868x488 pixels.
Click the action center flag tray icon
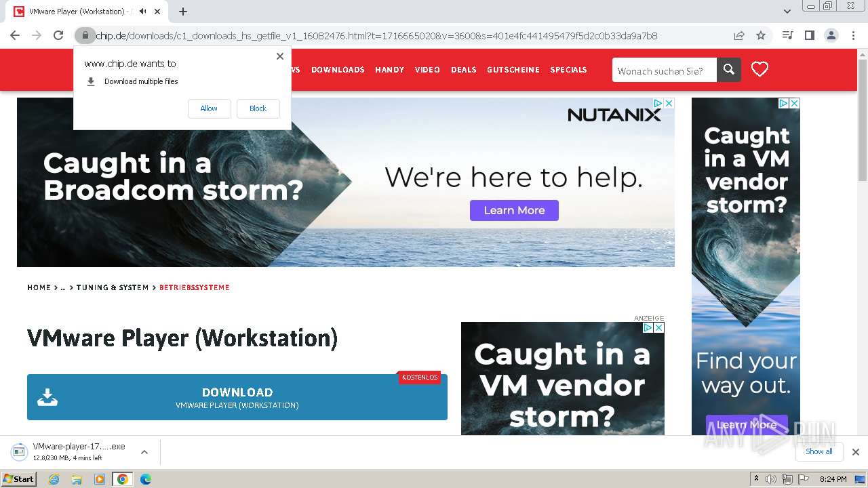click(x=804, y=479)
